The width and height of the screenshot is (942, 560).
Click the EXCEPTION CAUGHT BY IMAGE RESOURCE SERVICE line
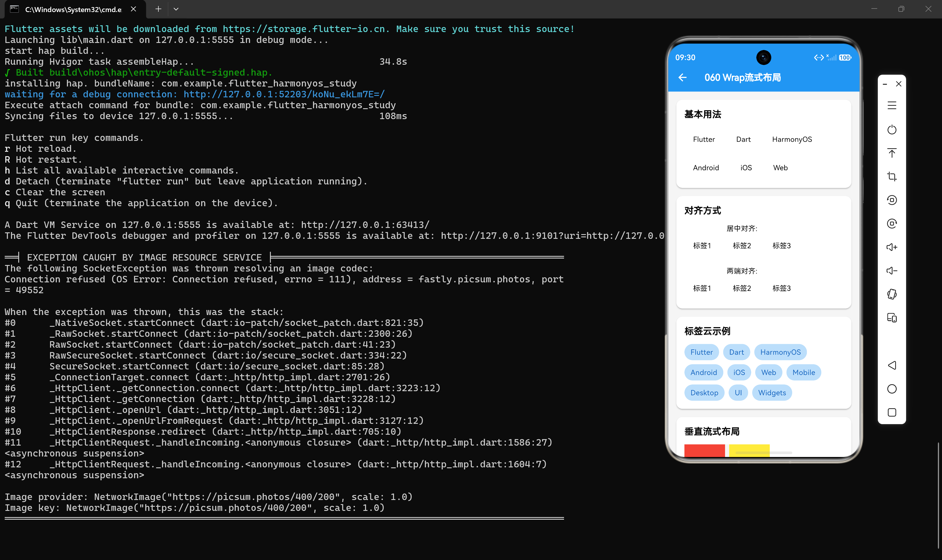click(284, 257)
